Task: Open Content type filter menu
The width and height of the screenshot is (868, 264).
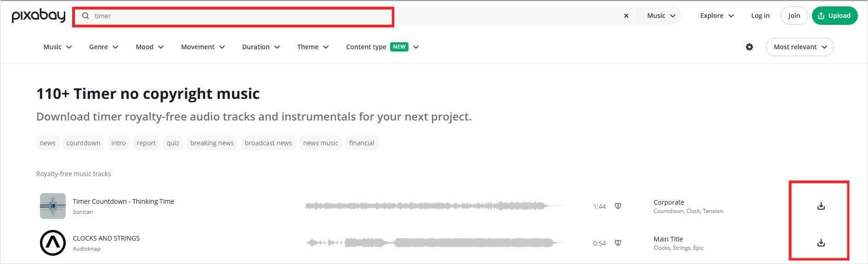Action: (x=382, y=47)
